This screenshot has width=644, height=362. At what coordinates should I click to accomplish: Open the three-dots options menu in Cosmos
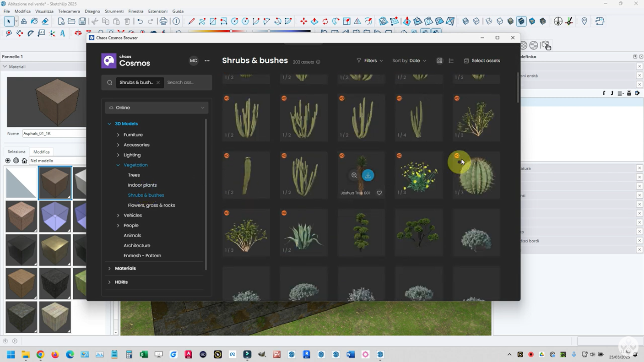click(207, 61)
